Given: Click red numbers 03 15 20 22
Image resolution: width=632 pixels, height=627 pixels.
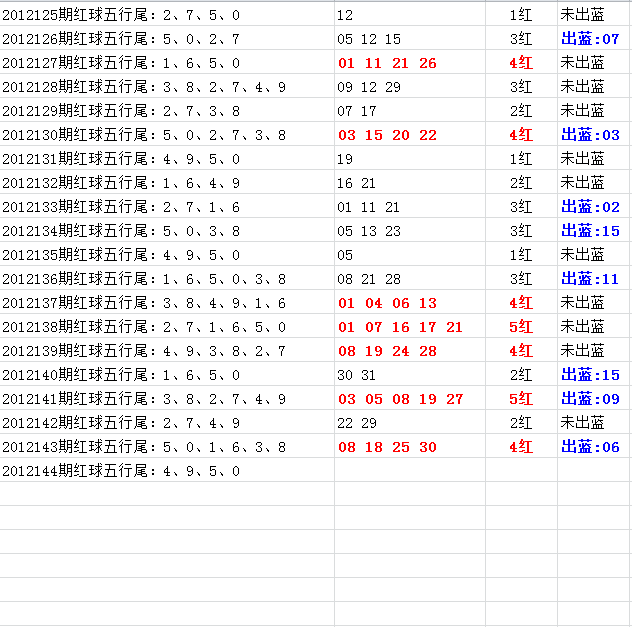Looking at the screenshot, I should tap(387, 135).
